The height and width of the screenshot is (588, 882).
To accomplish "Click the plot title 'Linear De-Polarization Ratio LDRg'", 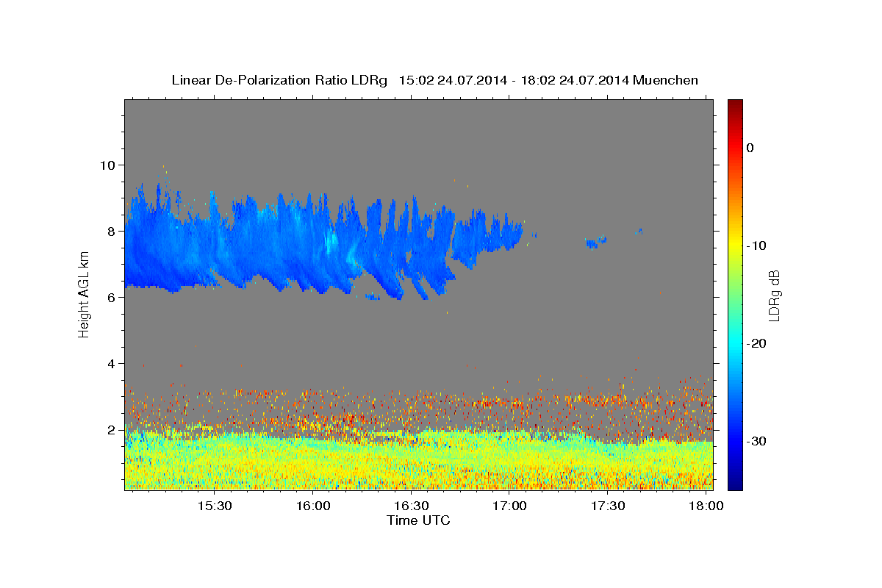I will coord(279,80).
